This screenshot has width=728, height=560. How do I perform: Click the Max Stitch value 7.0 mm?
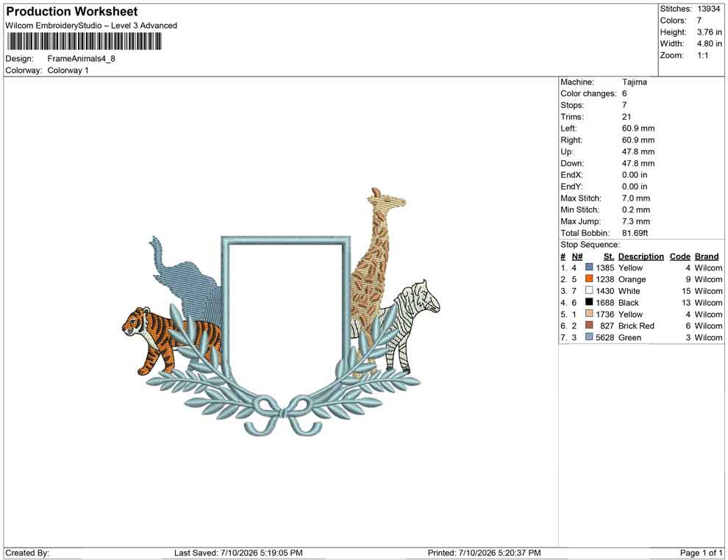[636, 198]
